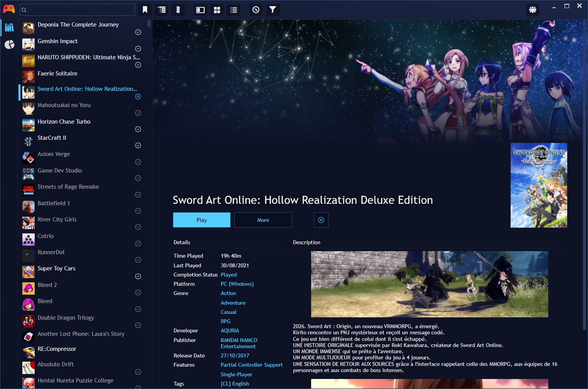Open the Filter panel funnel icon

point(273,10)
